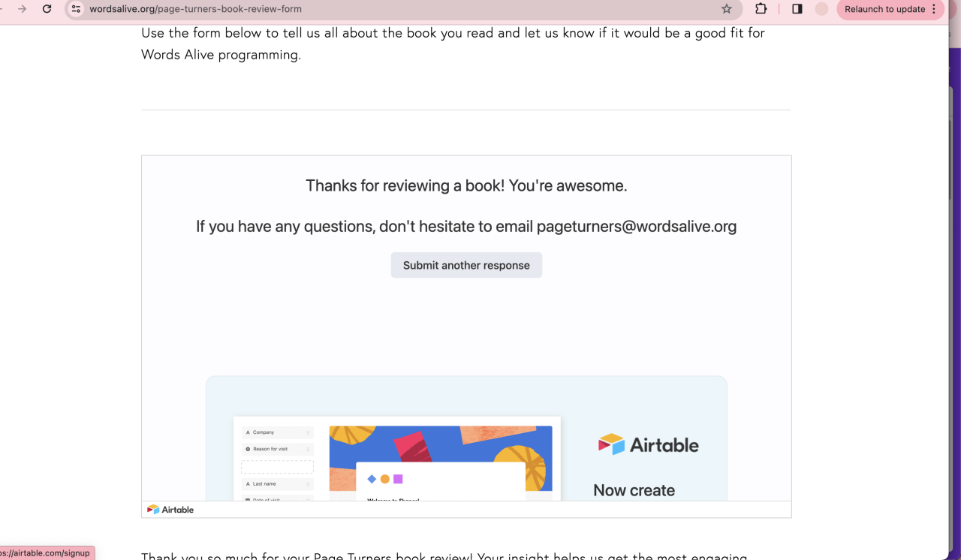Click the Reason for visit field row
The height and width of the screenshot is (560, 961).
(277, 449)
